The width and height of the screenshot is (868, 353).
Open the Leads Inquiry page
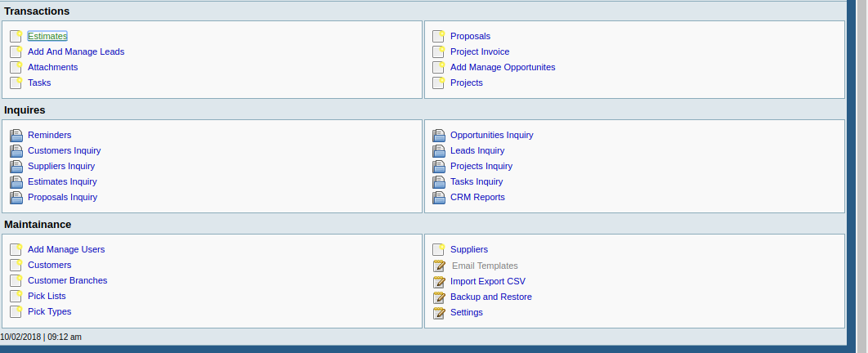coord(477,150)
